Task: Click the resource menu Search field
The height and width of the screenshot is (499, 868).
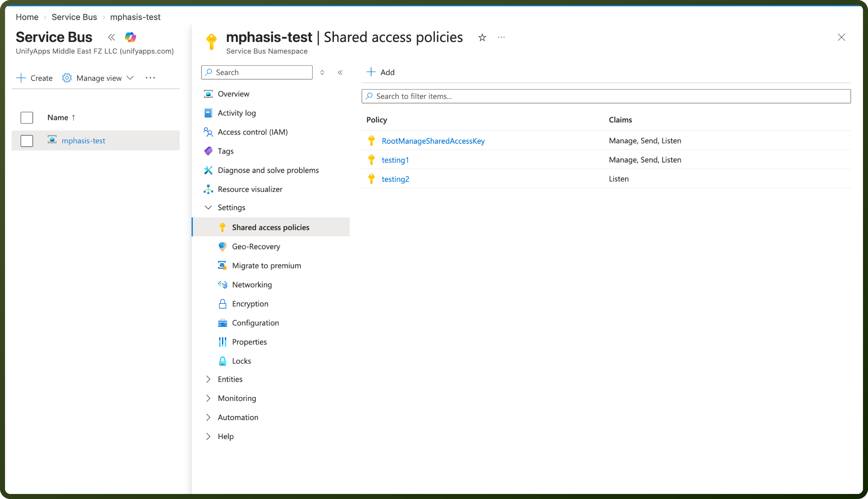Action: click(257, 72)
